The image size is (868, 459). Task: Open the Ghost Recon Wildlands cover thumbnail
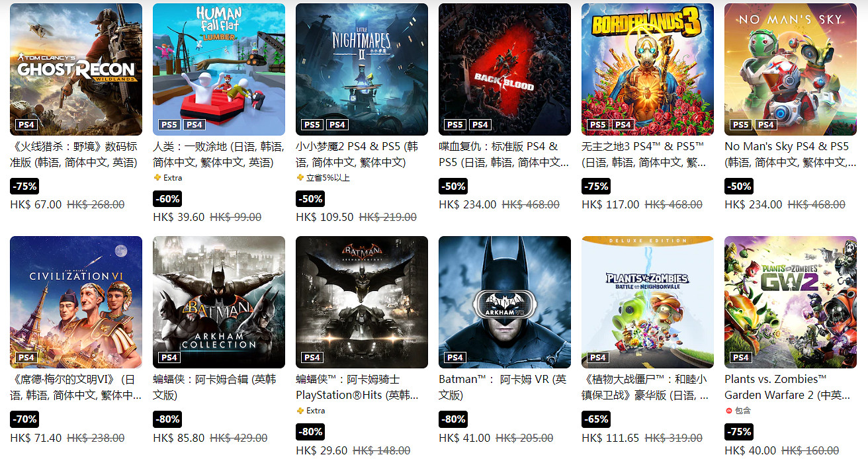(x=76, y=69)
